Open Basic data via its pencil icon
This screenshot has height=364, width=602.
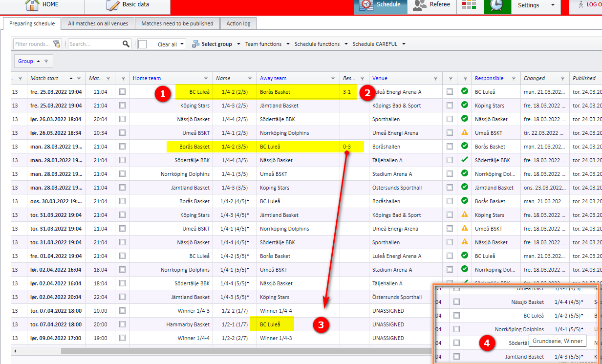[113, 5]
